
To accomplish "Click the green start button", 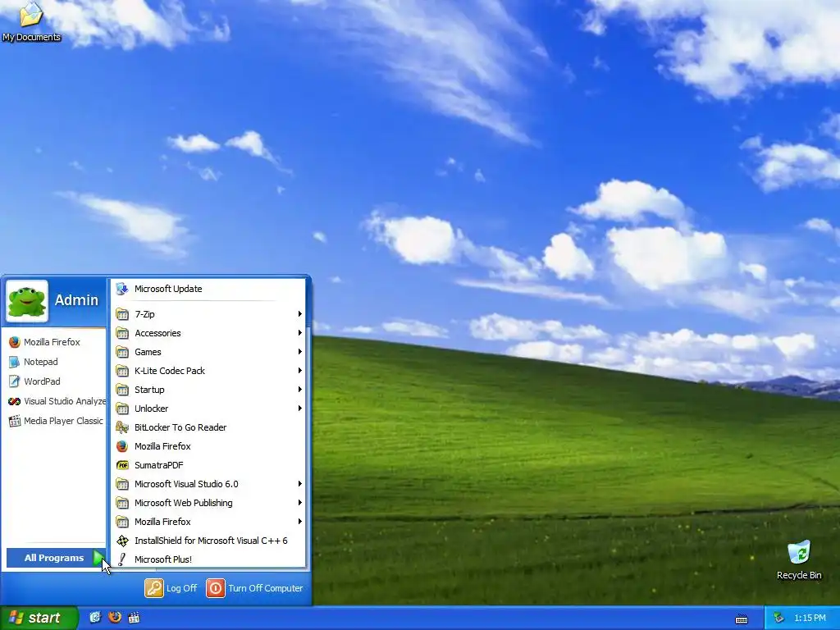I will pos(39,618).
